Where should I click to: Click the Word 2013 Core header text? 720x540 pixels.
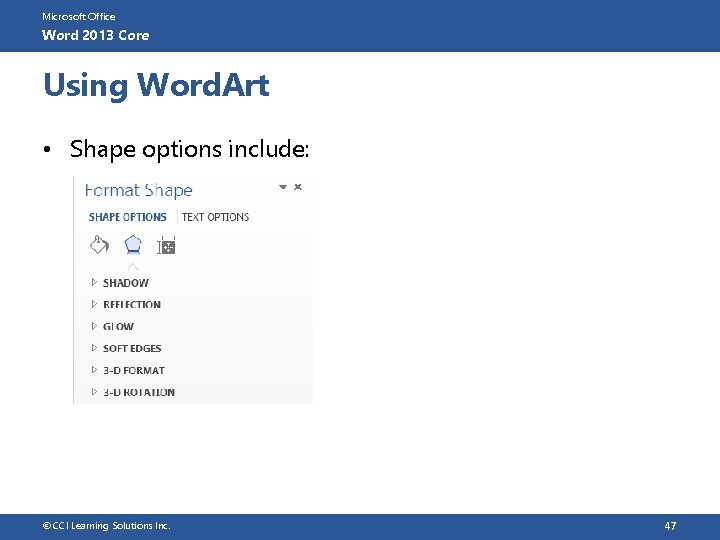tap(96, 35)
